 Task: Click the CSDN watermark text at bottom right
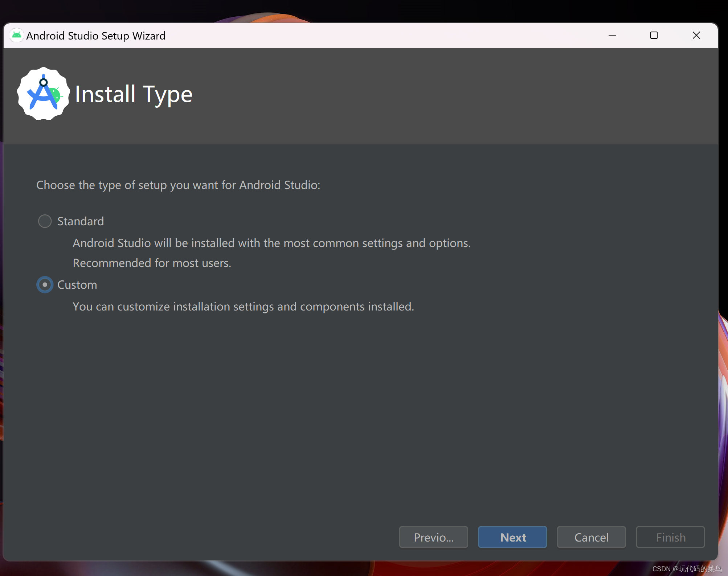[x=687, y=569]
